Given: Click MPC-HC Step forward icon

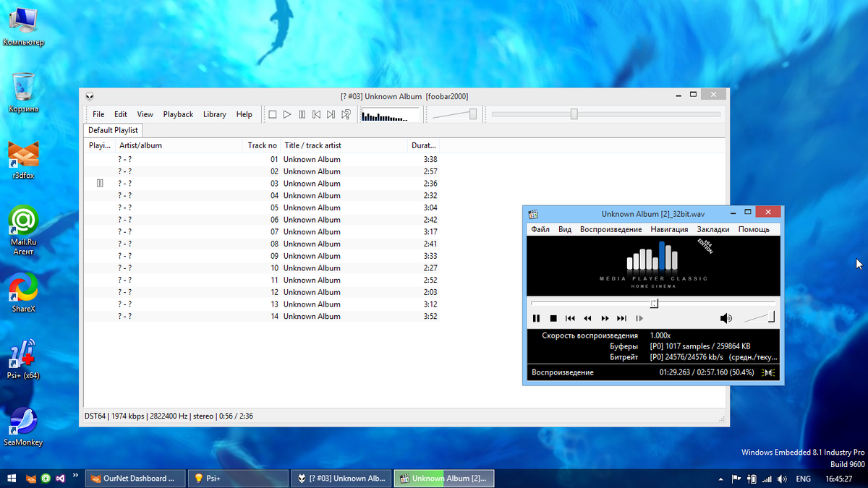Looking at the screenshot, I should (639, 318).
